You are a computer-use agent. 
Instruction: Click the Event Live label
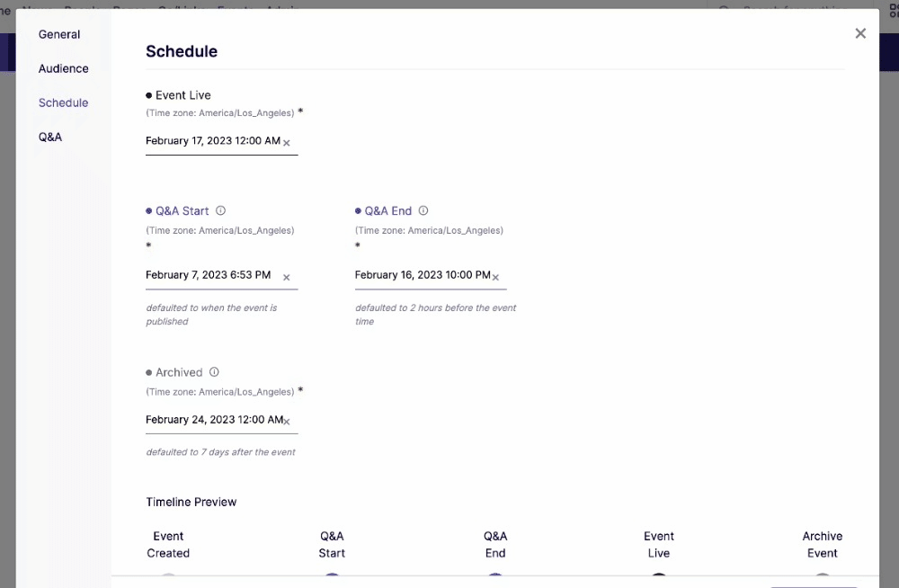pos(182,95)
